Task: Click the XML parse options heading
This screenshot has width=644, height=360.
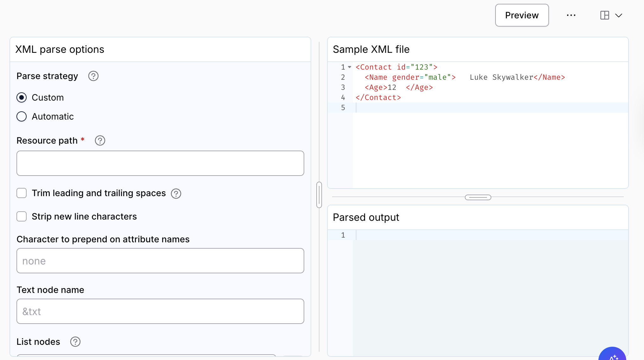Action: click(60, 49)
